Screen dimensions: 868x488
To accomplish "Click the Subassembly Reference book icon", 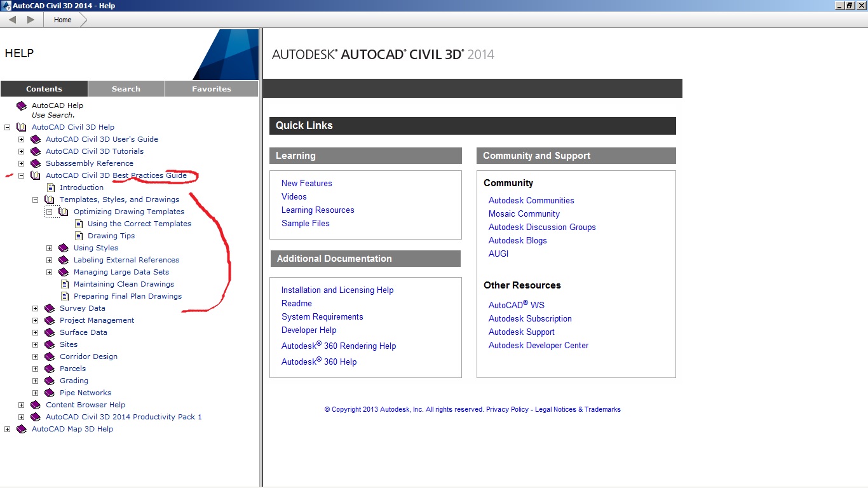I will 36,163.
